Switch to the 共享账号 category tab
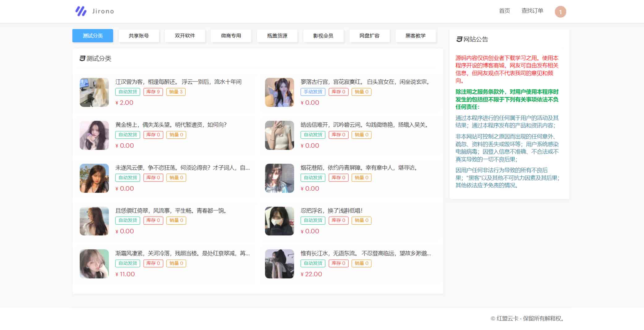This screenshot has width=644, height=330. (139, 36)
